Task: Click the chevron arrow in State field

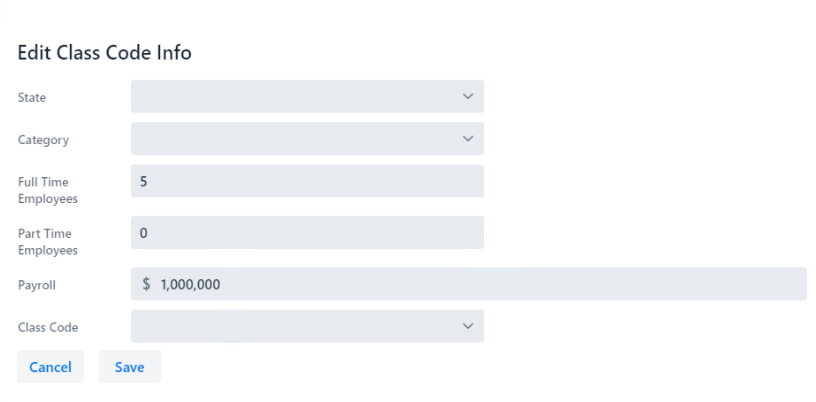Action: [x=467, y=97]
